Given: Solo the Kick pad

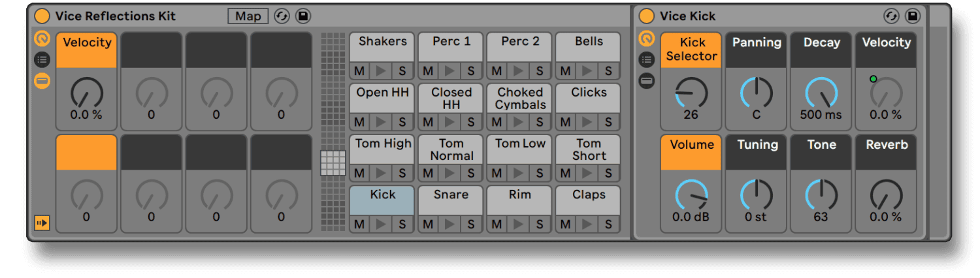Looking at the screenshot, I should (x=402, y=224).
